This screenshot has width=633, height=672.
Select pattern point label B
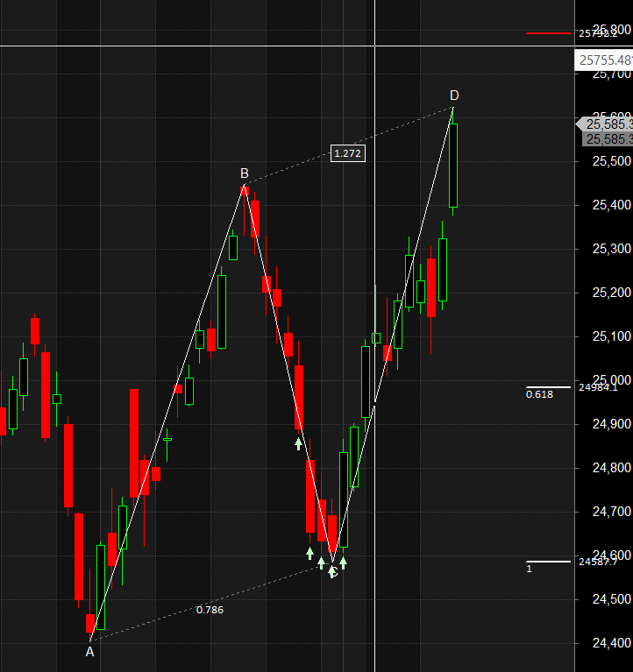tap(245, 173)
